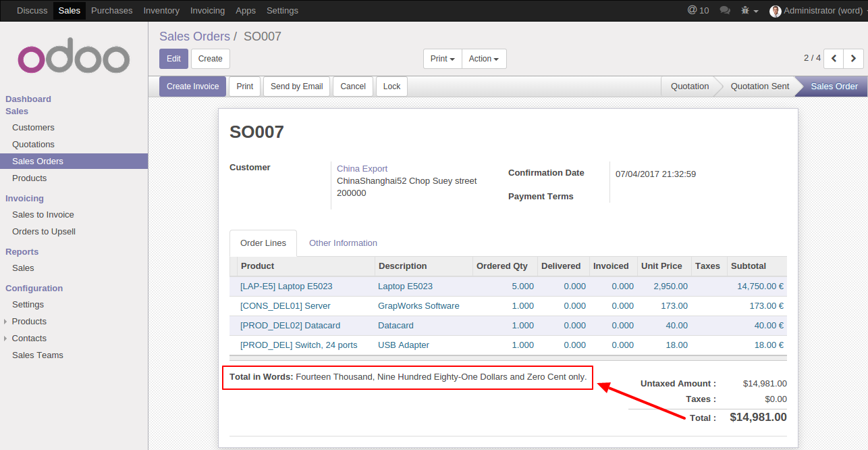Sort the table by Product column header
This screenshot has height=450, width=868.
coord(306,266)
